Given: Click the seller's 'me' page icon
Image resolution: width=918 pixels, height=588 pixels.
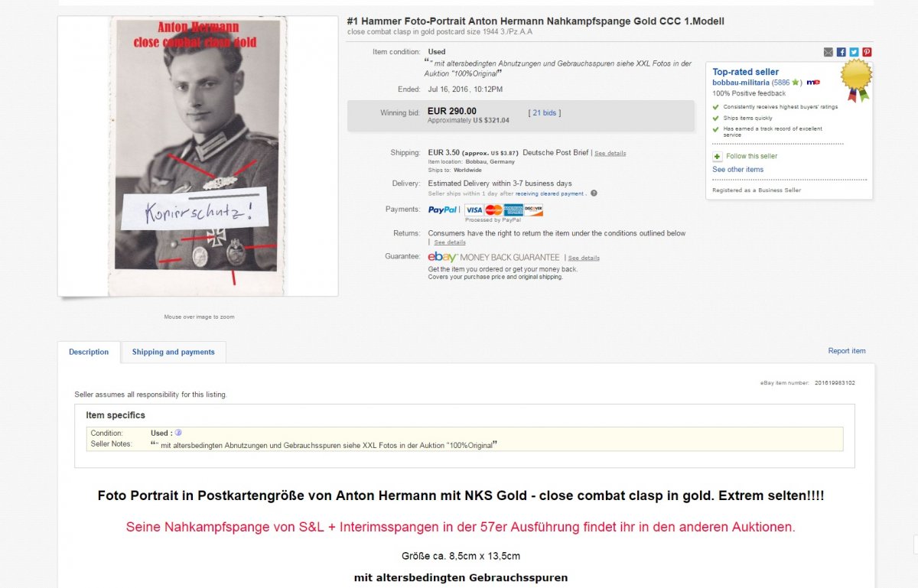Looking at the screenshot, I should point(812,82).
